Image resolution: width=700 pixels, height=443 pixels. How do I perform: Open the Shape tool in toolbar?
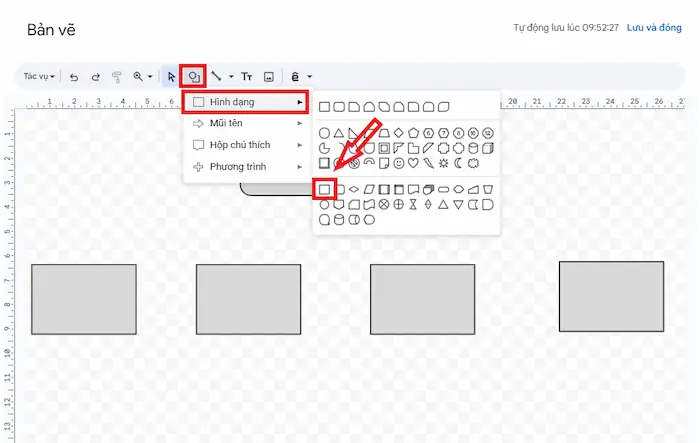click(x=193, y=77)
